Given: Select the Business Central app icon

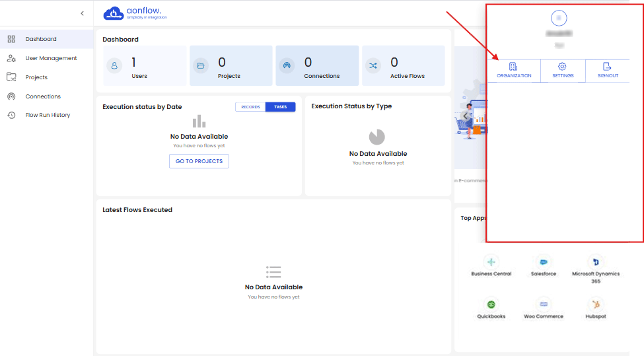Looking at the screenshot, I should click(491, 262).
